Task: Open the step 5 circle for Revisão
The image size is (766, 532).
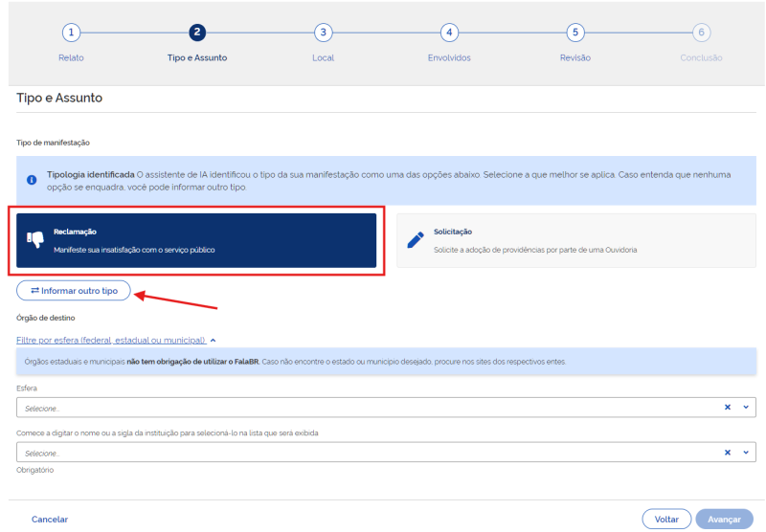Action: (x=575, y=33)
